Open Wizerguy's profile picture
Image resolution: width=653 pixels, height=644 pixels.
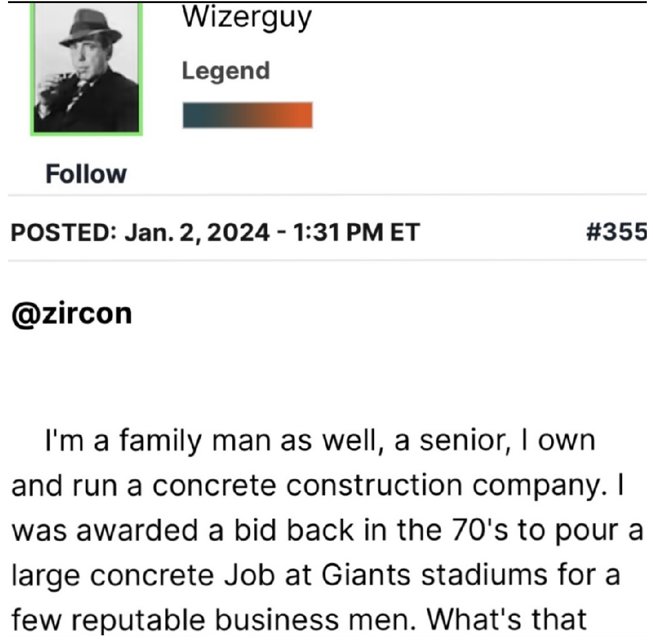point(86,70)
